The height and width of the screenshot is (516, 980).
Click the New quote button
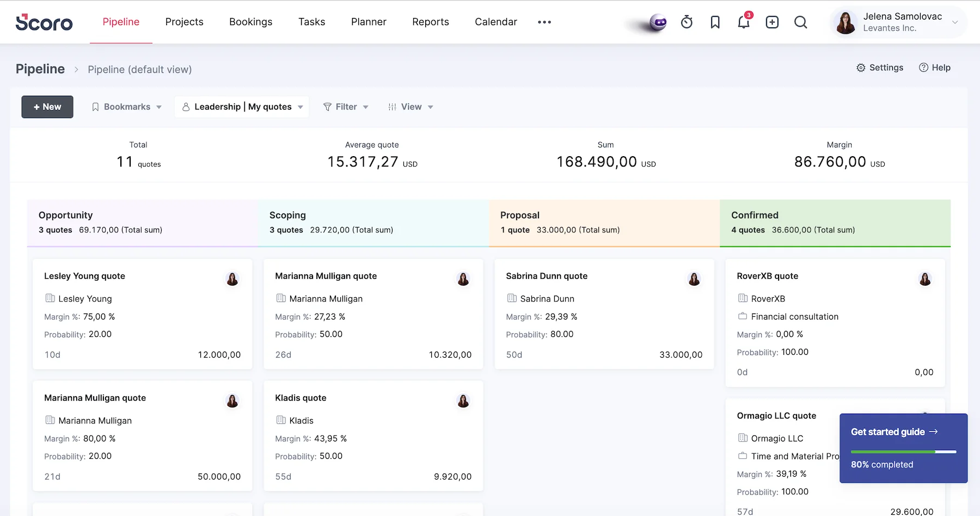click(47, 107)
